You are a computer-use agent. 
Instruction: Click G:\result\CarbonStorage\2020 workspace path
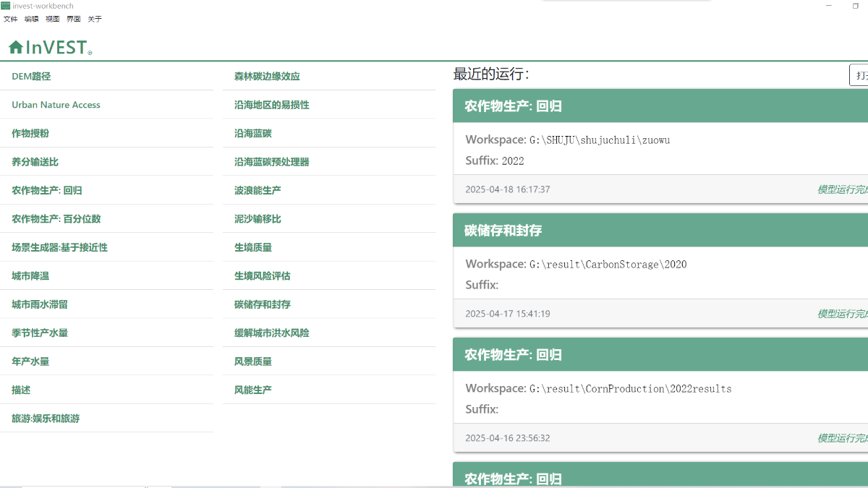pos(608,265)
